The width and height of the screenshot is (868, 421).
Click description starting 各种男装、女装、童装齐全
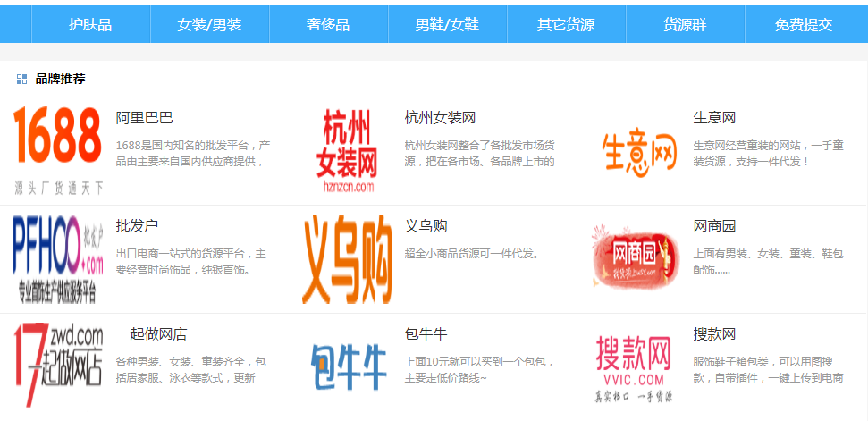(191, 370)
